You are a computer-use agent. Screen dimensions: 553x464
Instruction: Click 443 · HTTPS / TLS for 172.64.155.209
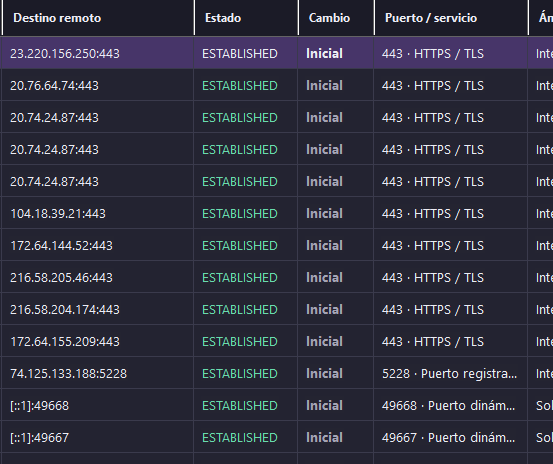point(433,342)
